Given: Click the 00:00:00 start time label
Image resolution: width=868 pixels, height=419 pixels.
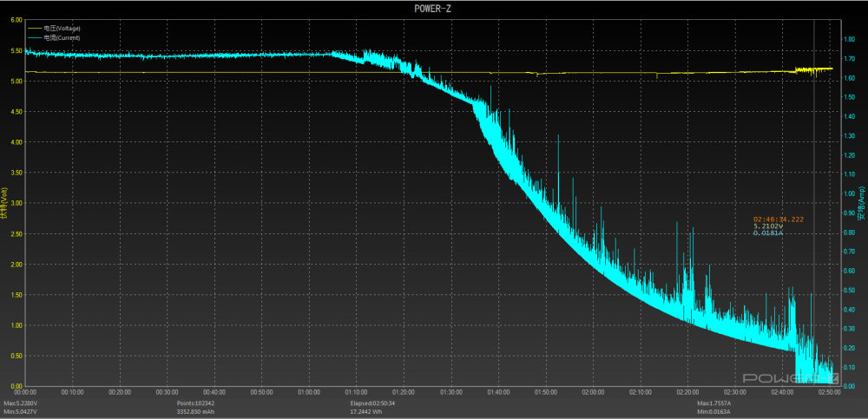Looking at the screenshot, I should click(x=24, y=392).
